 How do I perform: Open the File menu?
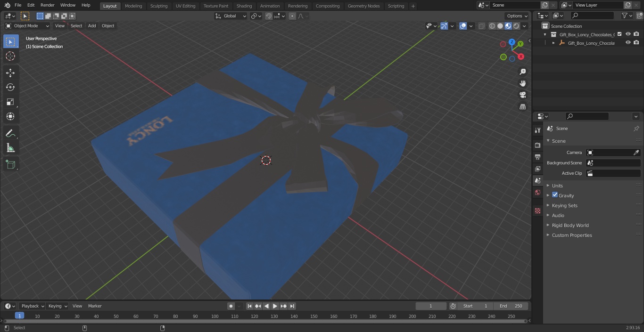point(18,5)
